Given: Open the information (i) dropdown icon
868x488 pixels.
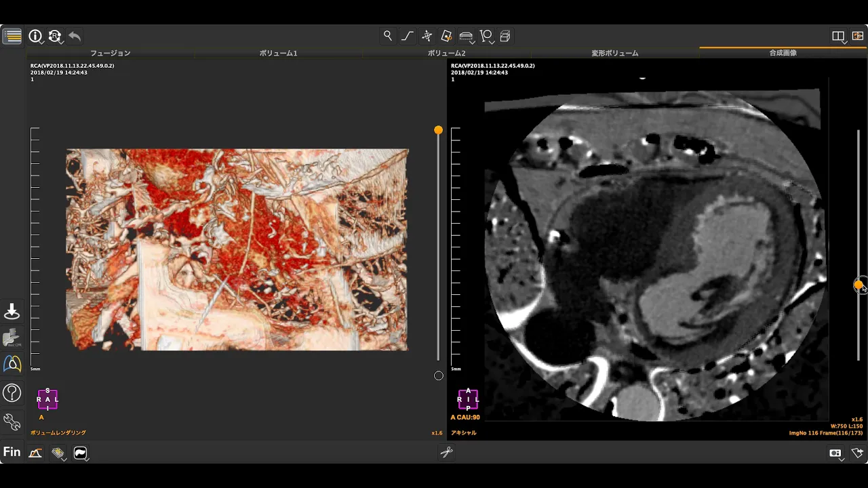Looking at the screenshot, I should coord(35,36).
